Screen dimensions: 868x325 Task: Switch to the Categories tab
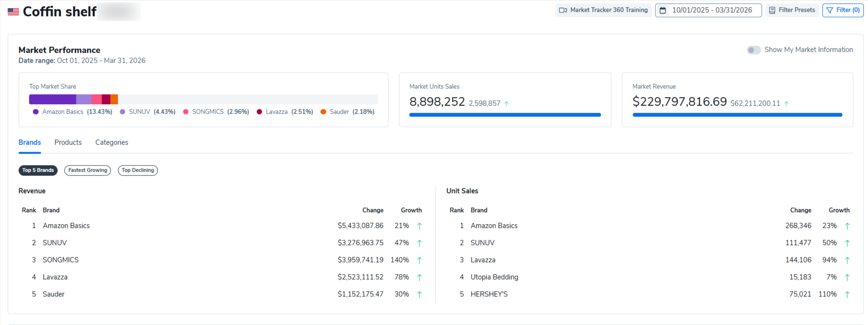coord(112,142)
